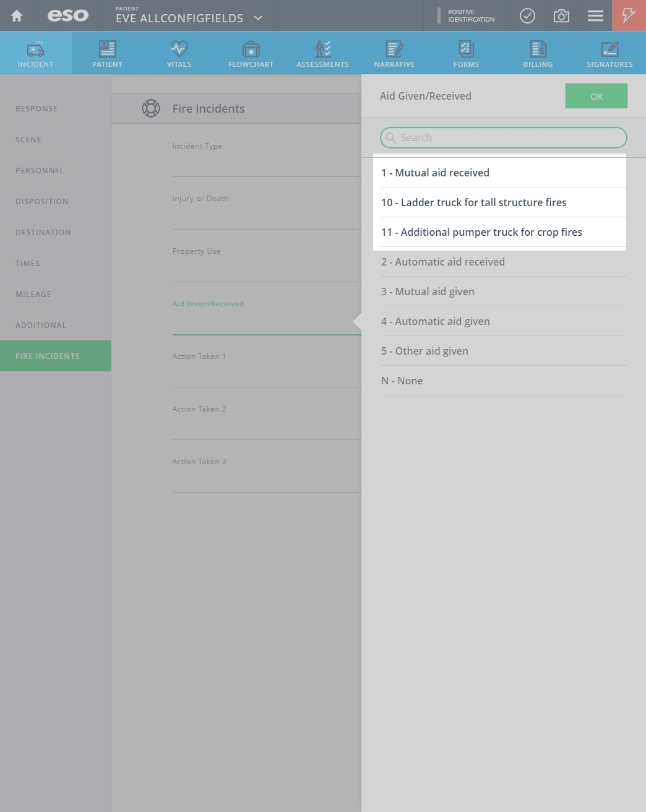Open the Disposition section in sidebar
646x812 pixels.
click(42, 201)
